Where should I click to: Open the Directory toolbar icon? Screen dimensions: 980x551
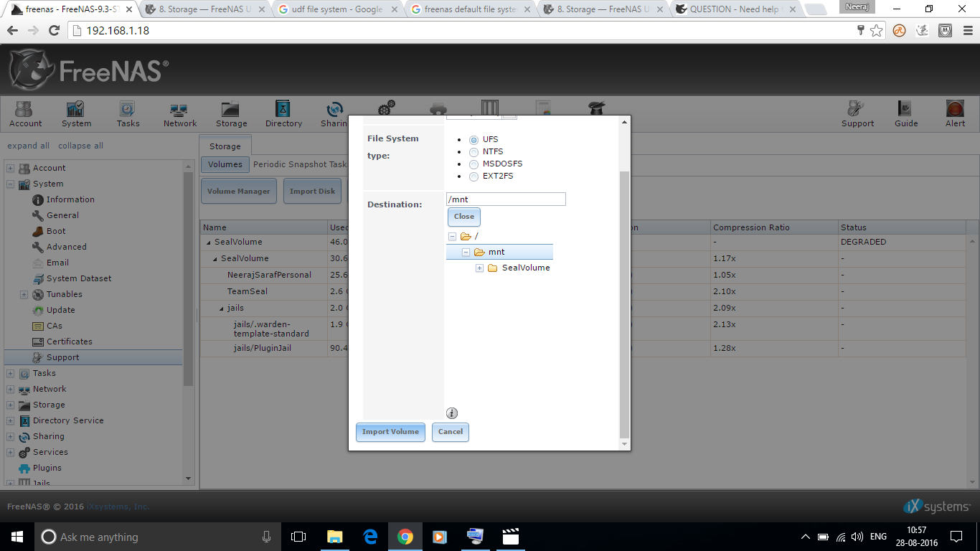[x=283, y=113]
